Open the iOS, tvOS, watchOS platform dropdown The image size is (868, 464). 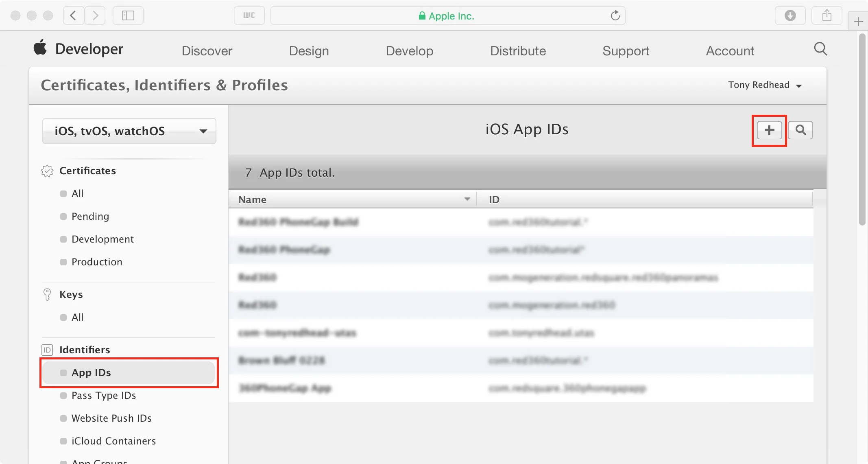129,131
